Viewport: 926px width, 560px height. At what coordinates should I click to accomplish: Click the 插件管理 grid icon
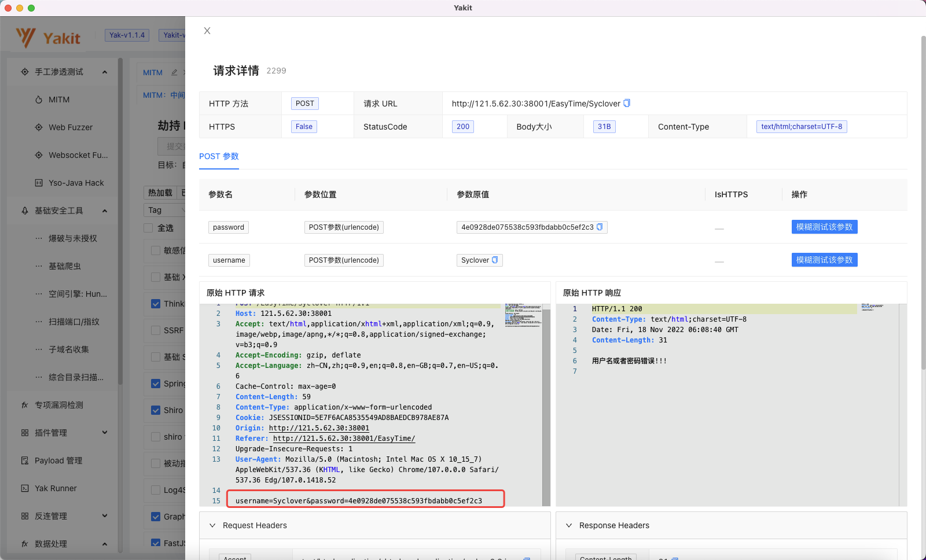point(25,433)
